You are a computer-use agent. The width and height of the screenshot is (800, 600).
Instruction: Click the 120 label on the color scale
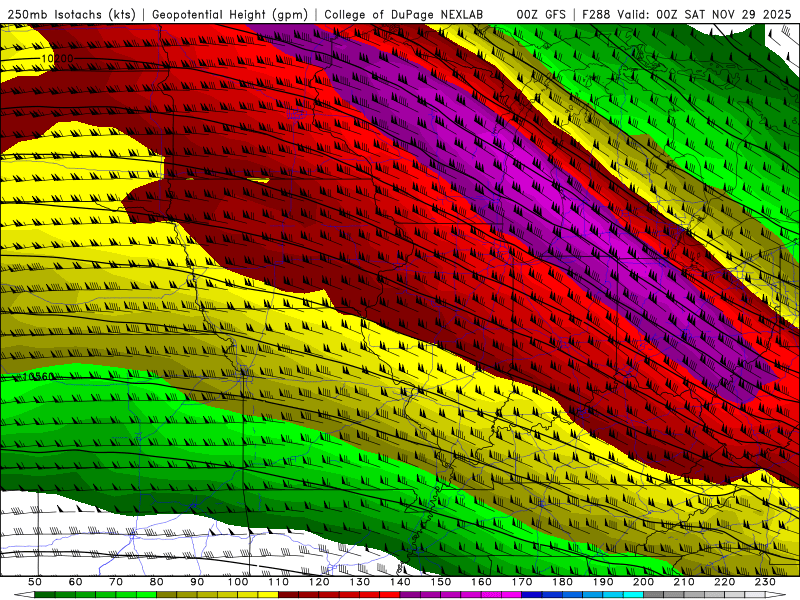tap(319, 582)
